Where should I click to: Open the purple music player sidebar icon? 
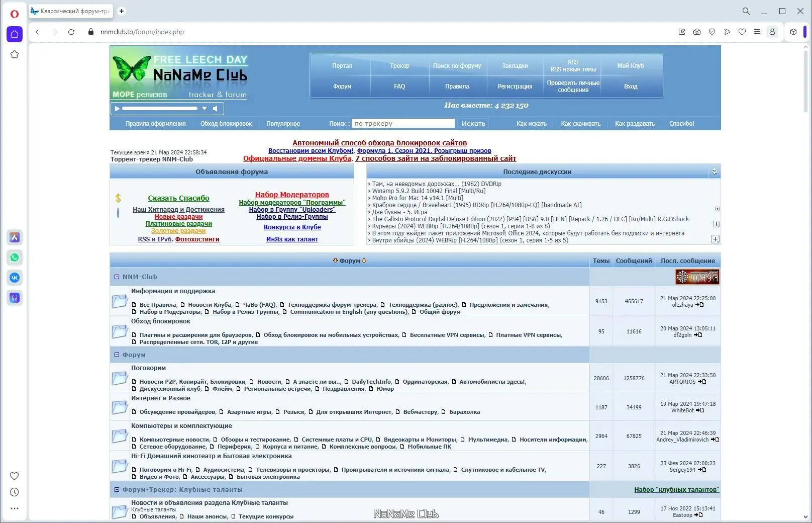(14, 298)
